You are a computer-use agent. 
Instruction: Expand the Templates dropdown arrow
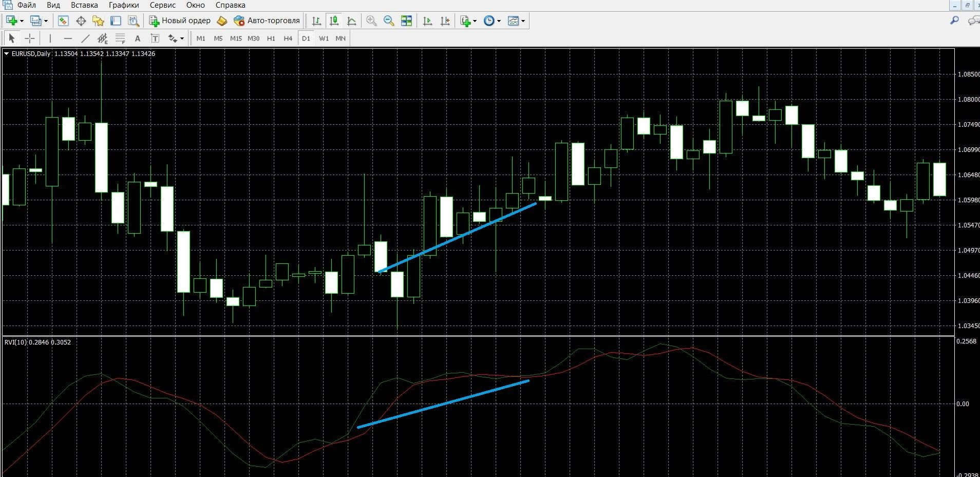tap(523, 21)
